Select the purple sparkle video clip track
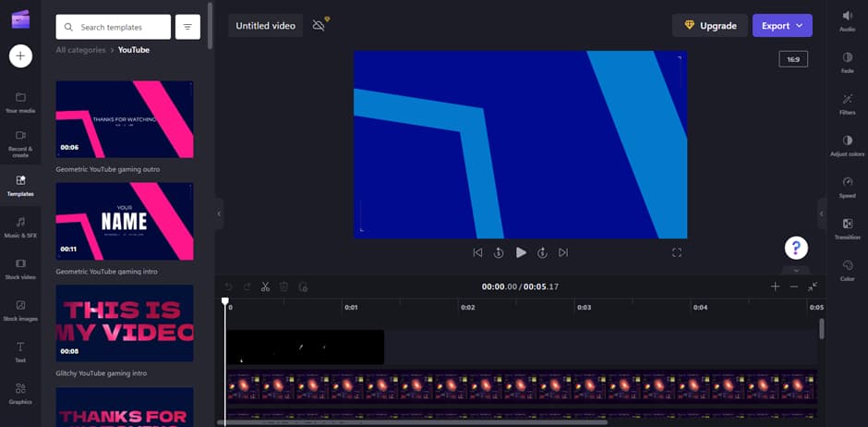 [522, 386]
